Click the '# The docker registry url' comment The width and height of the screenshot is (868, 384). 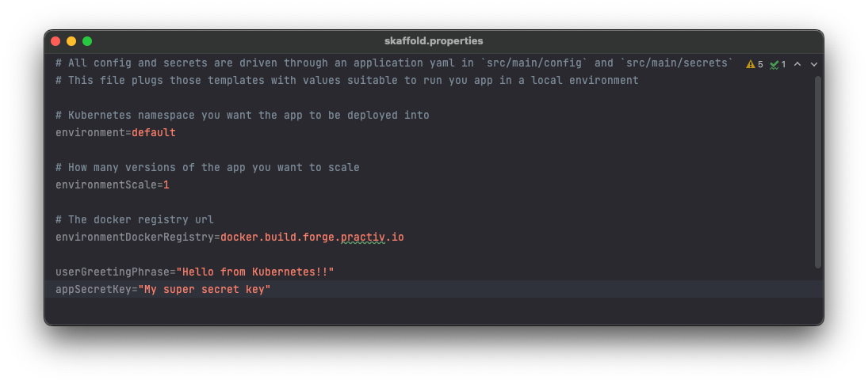click(x=135, y=219)
